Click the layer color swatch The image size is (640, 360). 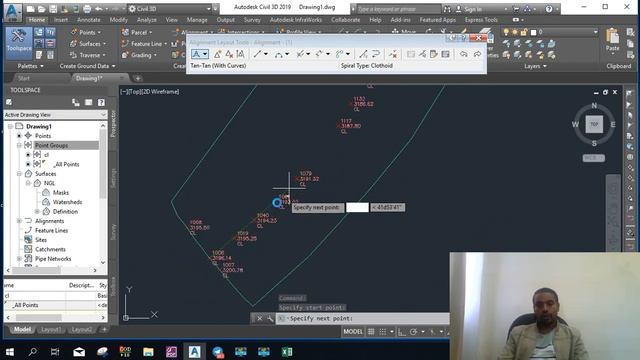click(x=533, y=32)
